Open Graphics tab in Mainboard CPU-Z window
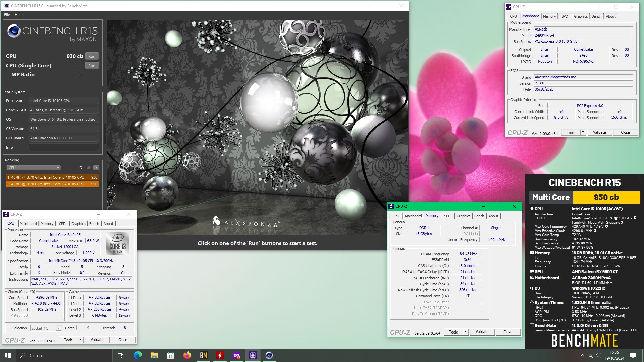The width and height of the screenshot is (644, 362). [581, 16]
